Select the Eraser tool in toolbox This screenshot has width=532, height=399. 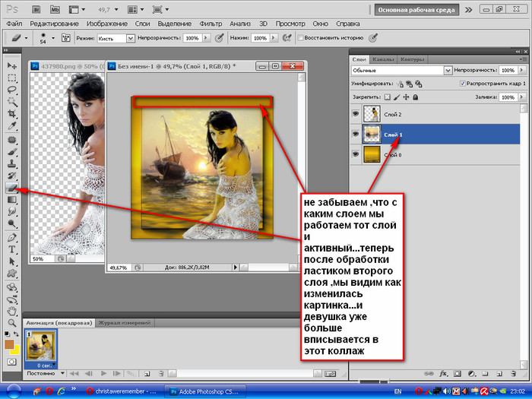(12, 187)
